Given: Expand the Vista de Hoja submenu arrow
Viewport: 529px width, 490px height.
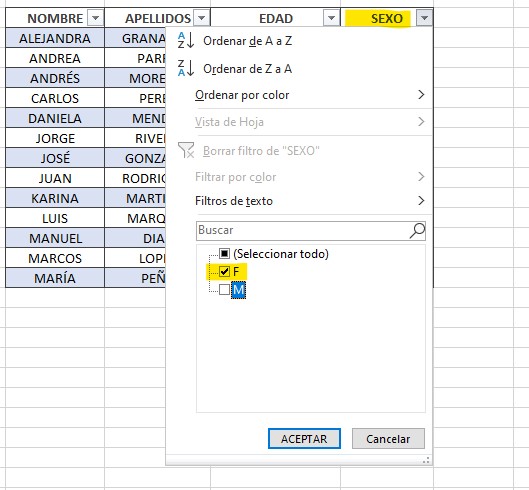Looking at the screenshot, I should click(x=421, y=121).
